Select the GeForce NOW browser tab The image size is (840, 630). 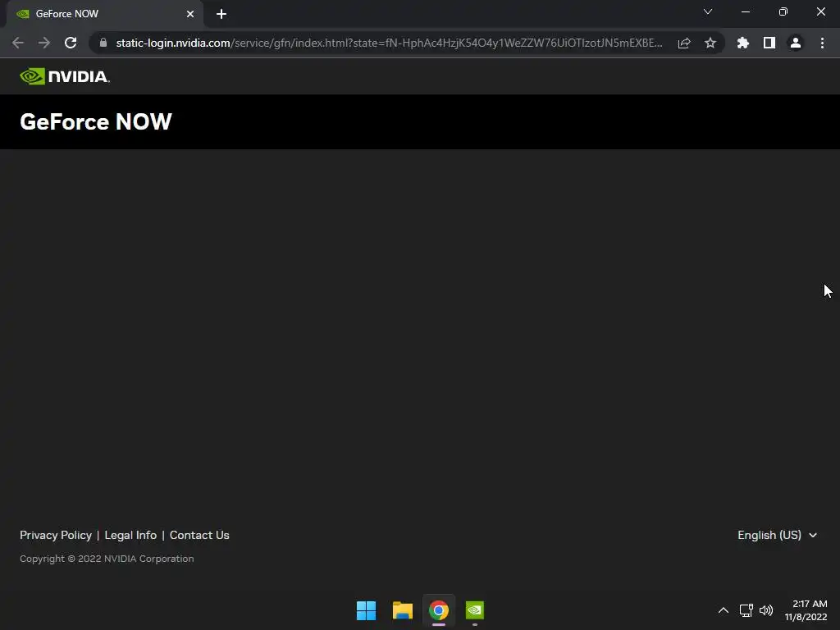point(104,14)
